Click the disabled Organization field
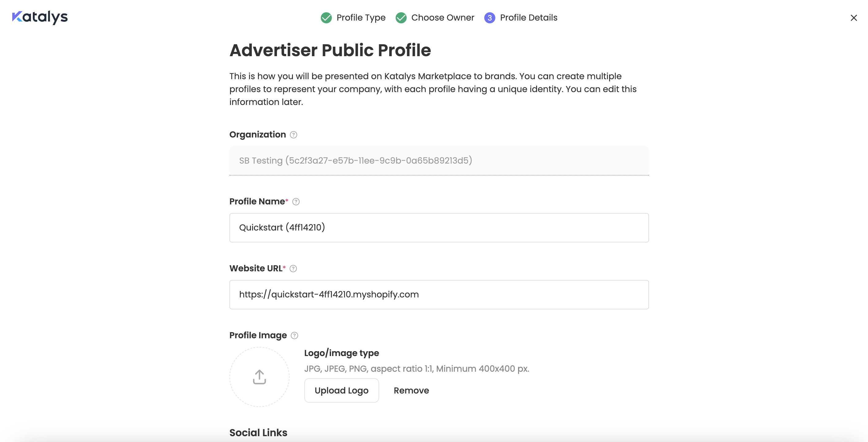The width and height of the screenshot is (868, 442). (439, 161)
